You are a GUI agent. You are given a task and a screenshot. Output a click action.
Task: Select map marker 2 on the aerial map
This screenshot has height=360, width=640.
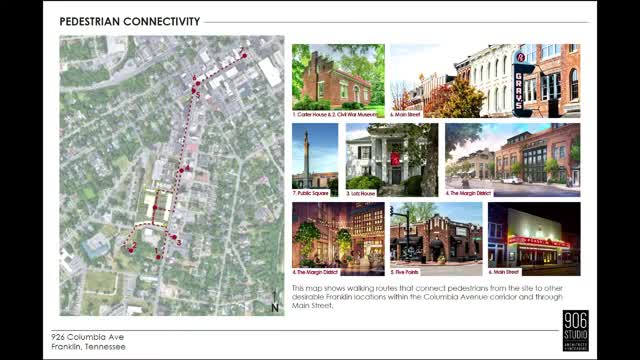pyautogui.click(x=131, y=250)
